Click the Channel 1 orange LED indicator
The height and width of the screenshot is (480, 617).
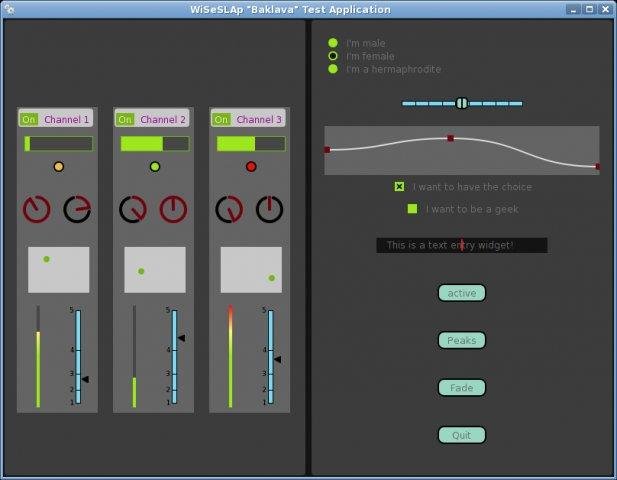[x=59, y=167]
